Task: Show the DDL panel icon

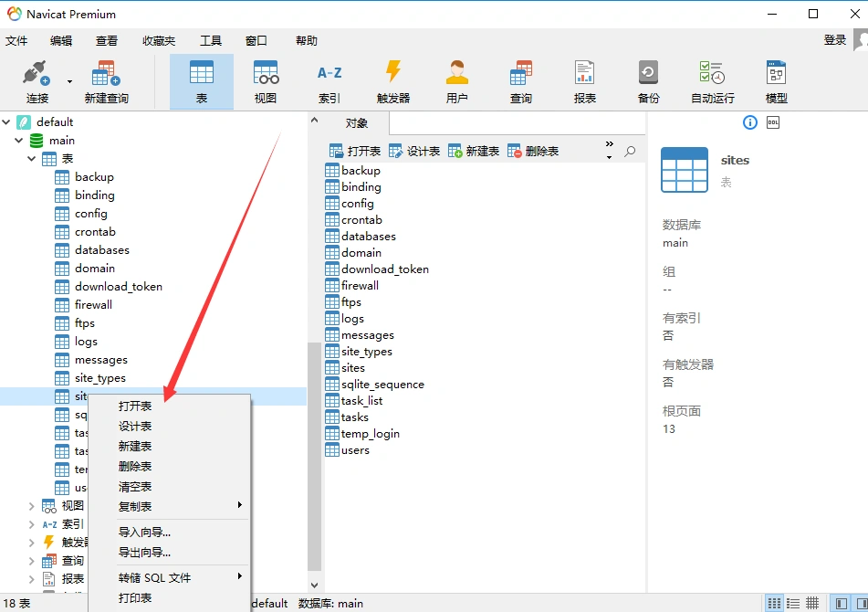Action: [773, 122]
